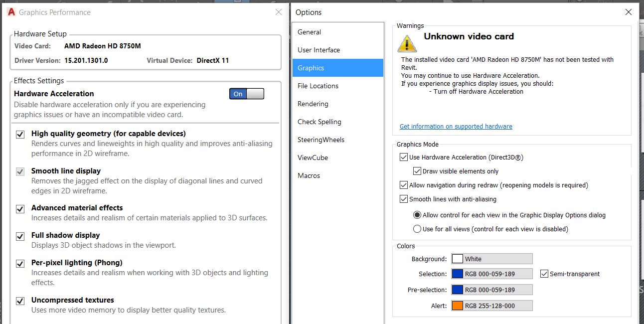
Task: Open Check Spelling options
Action: tap(338, 122)
